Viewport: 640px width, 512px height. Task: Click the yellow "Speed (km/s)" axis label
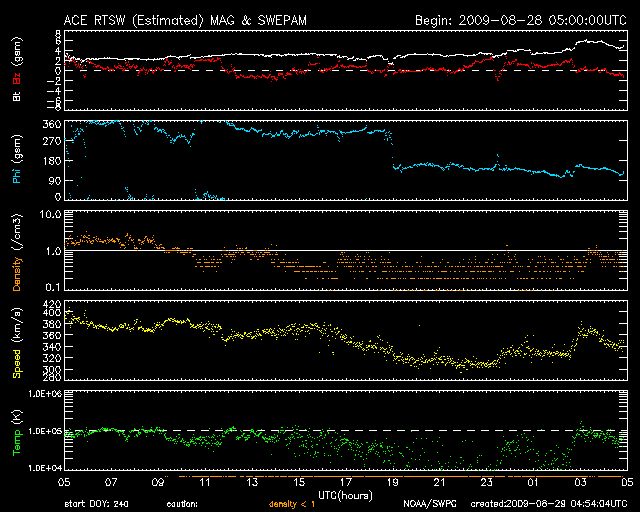17,343
